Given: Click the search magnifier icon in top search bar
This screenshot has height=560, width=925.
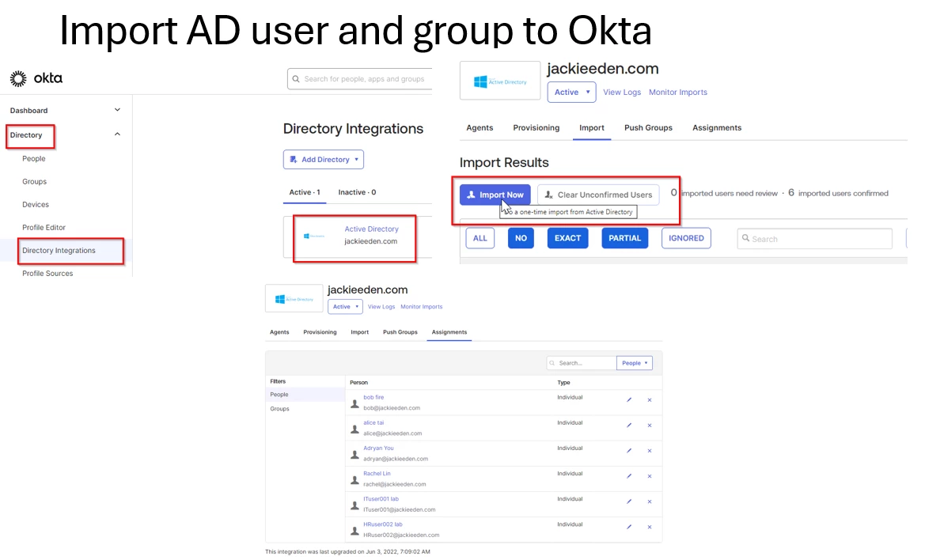Looking at the screenshot, I should click(x=296, y=79).
